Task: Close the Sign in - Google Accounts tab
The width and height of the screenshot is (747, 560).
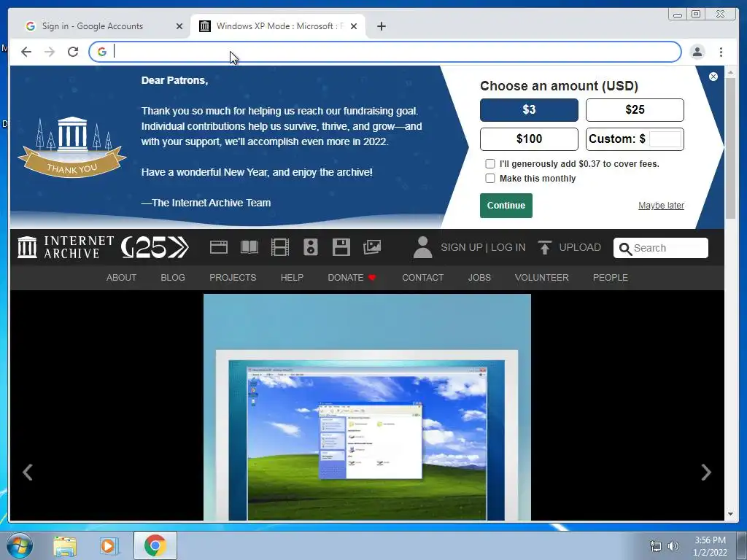Action: click(179, 26)
